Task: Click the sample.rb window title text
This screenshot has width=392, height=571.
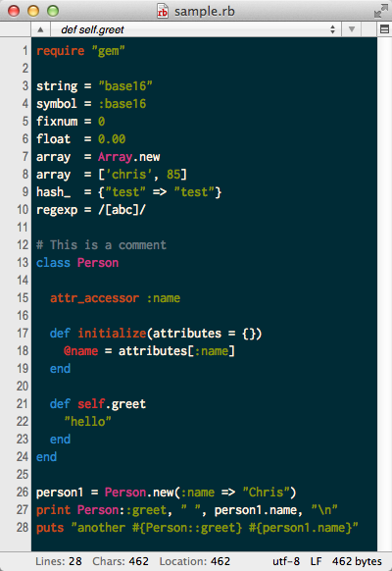Action: click(x=205, y=12)
